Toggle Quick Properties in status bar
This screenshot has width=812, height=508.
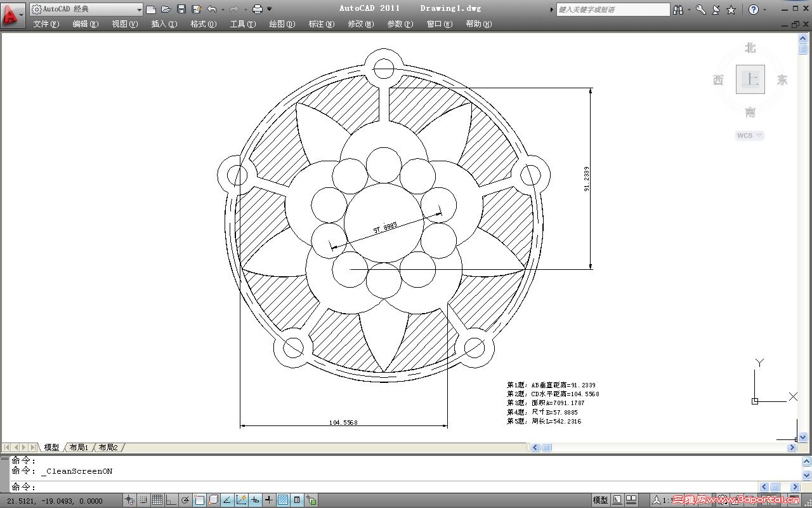[297, 500]
